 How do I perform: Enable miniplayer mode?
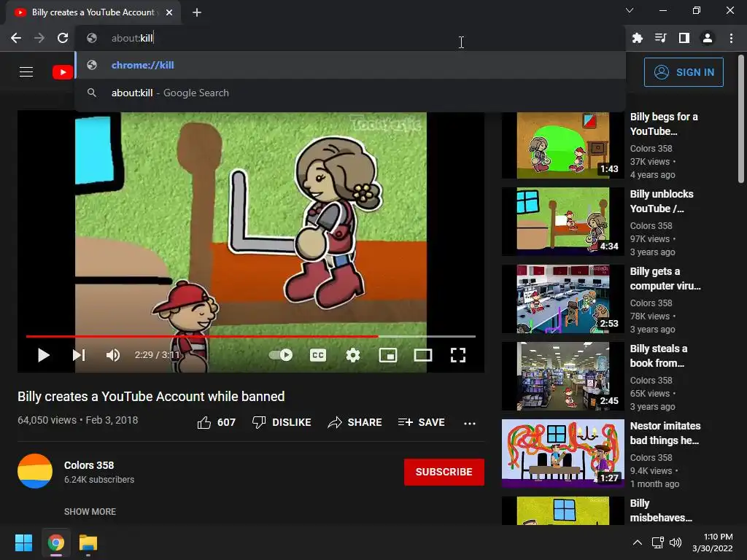tap(388, 355)
